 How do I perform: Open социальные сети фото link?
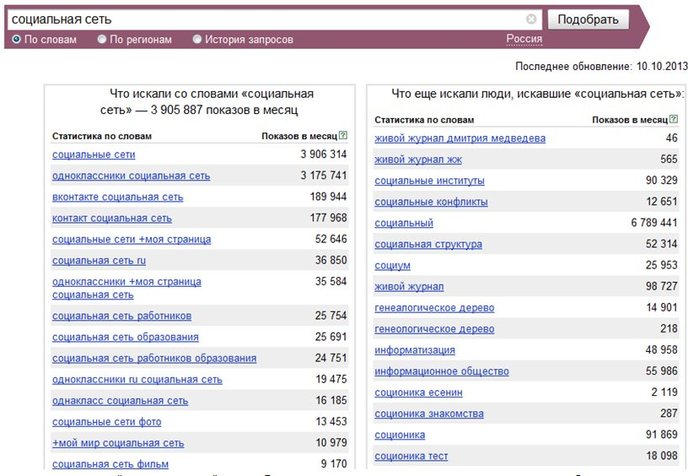point(107,422)
